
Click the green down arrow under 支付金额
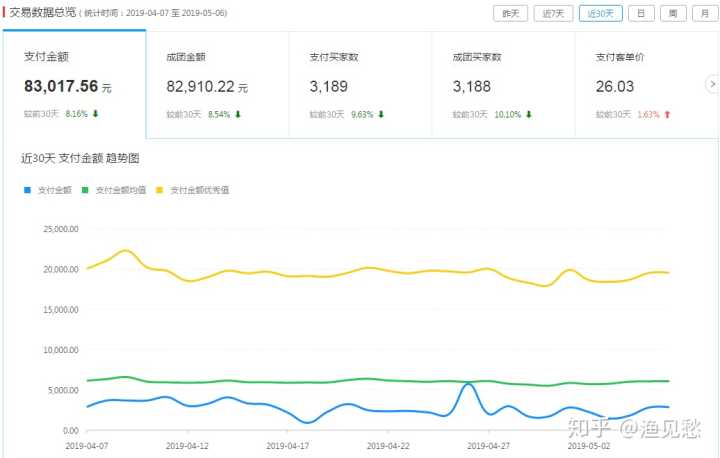tap(96, 114)
